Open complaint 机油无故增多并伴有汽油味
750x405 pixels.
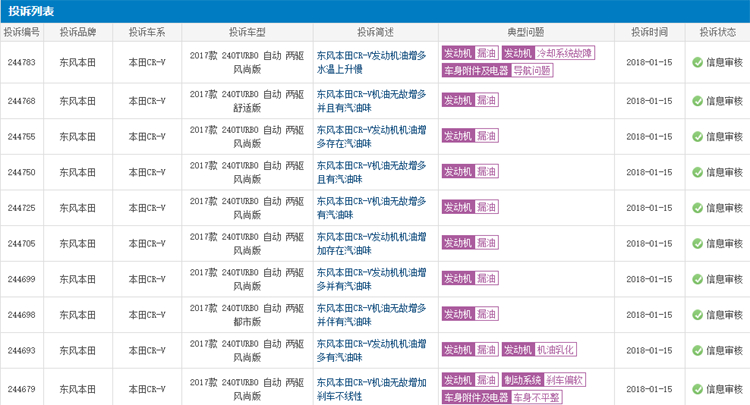tap(371, 315)
